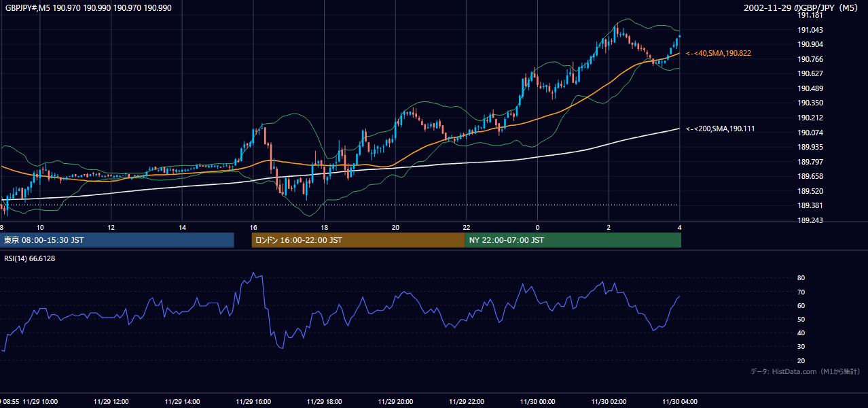This screenshot has width=868, height=408.
Task: Click the RSI axis level 70
Action: tap(801, 292)
